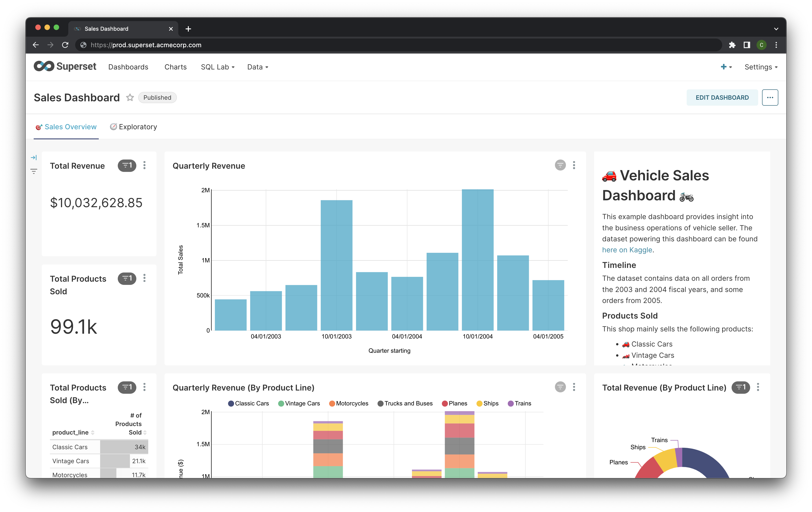Go forward in browser
Screen dimensions: 812x512
[x=51, y=45]
